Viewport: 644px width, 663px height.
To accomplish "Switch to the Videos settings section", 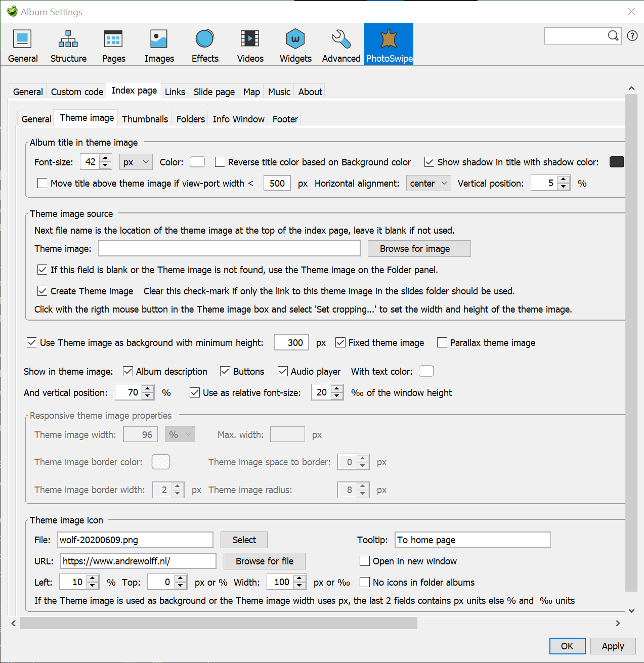I will (x=250, y=46).
